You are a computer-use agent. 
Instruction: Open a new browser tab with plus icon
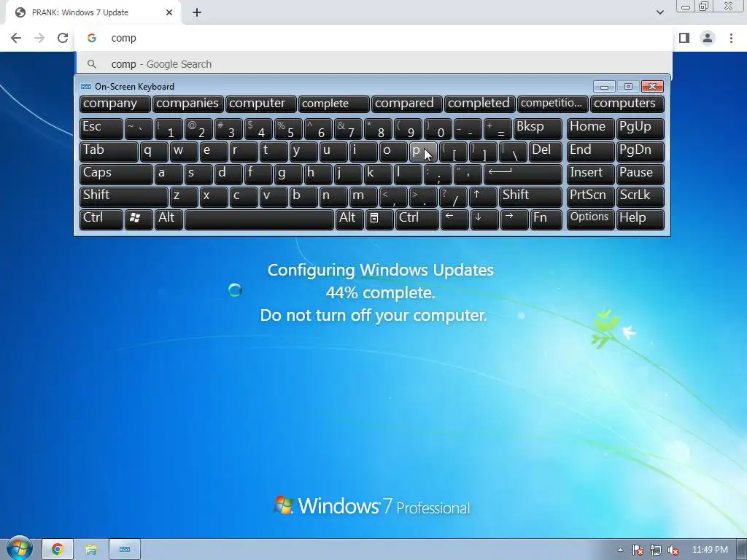[197, 13]
